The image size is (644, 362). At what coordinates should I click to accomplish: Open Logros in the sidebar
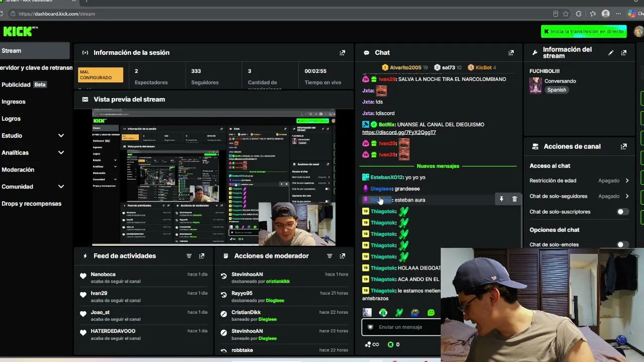[11, 119]
